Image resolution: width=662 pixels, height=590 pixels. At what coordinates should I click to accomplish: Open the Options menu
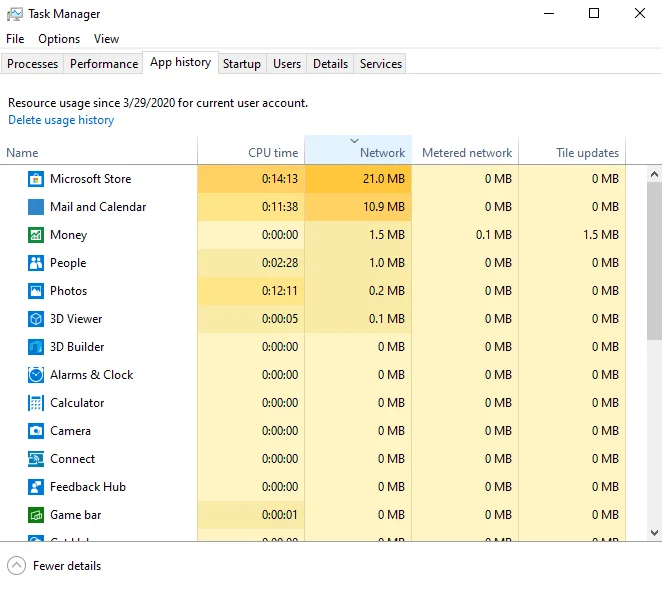pyautogui.click(x=59, y=39)
